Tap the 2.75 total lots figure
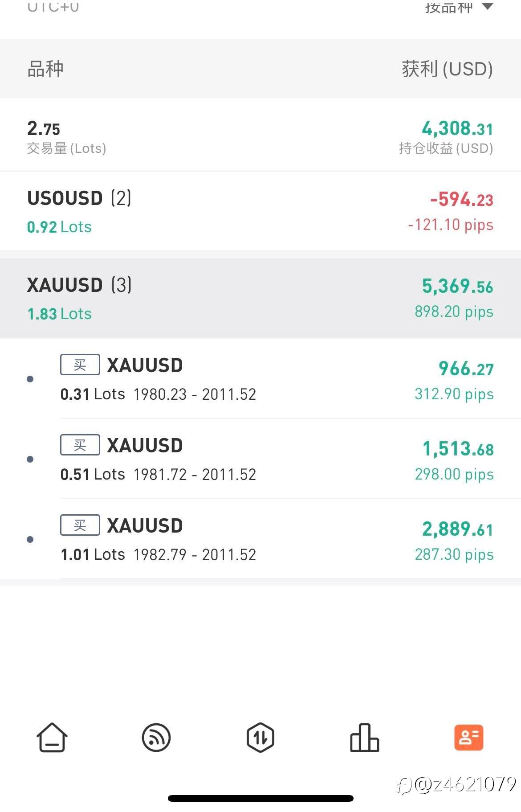The width and height of the screenshot is (521, 812). [x=44, y=129]
